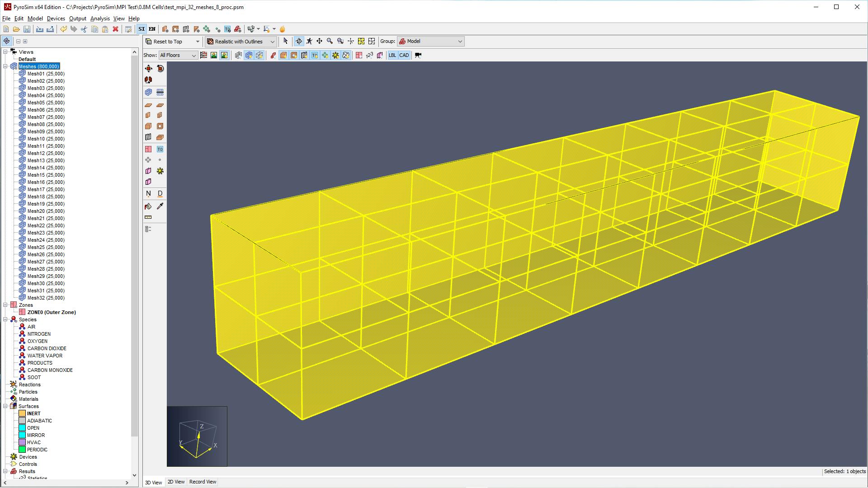Expand the Zones tree item
868x488 pixels.
click(x=6, y=305)
